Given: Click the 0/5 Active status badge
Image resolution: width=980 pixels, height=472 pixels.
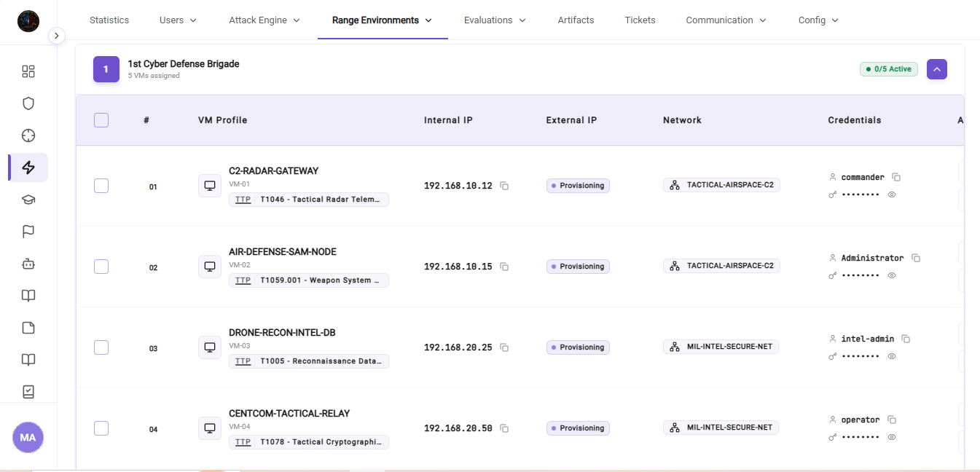Looking at the screenshot, I should tap(889, 69).
